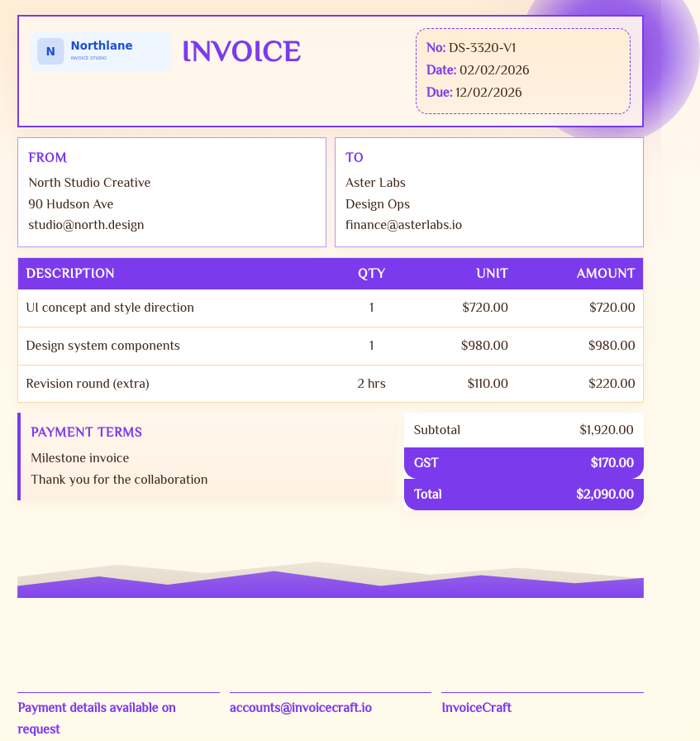The width and height of the screenshot is (700, 741).
Task: Click the InvoiceCraft footer text
Action: pos(477,707)
